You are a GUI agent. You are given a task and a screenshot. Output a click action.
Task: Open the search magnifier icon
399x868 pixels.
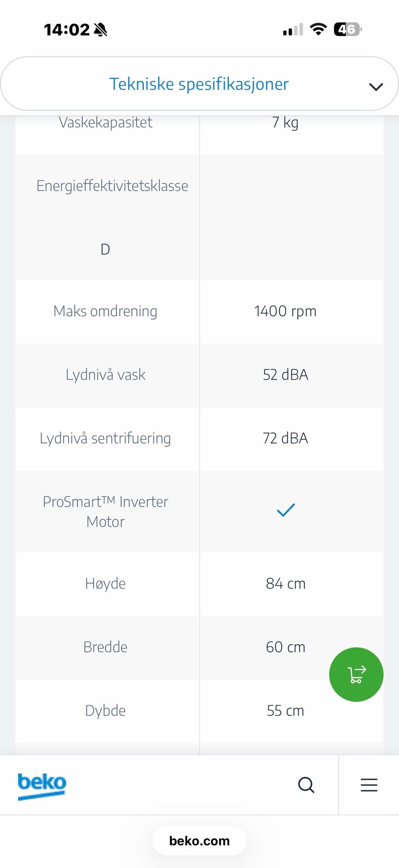click(306, 785)
